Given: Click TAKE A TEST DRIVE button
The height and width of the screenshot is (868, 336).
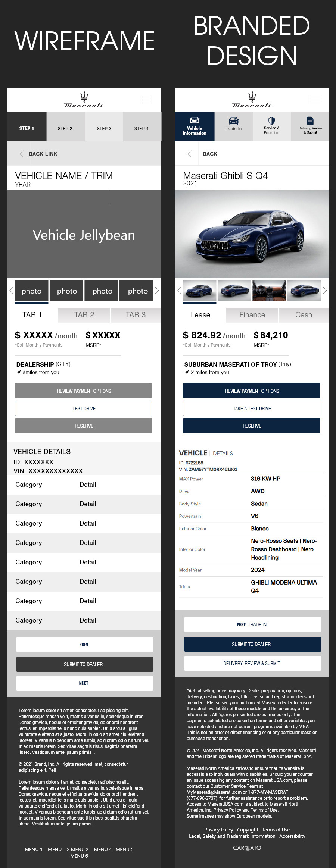Looking at the screenshot, I should (x=252, y=408).
